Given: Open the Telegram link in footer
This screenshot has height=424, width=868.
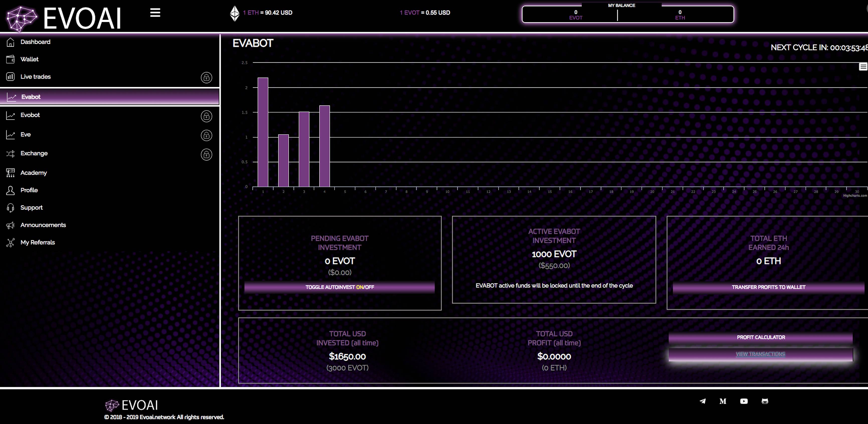Looking at the screenshot, I should coord(702,401).
